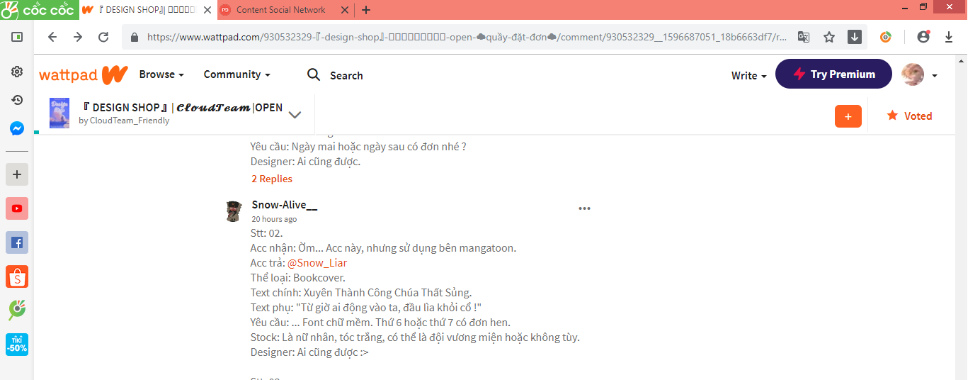Expand the Community dropdown menu
The height and width of the screenshot is (380, 980).
[x=237, y=74]
